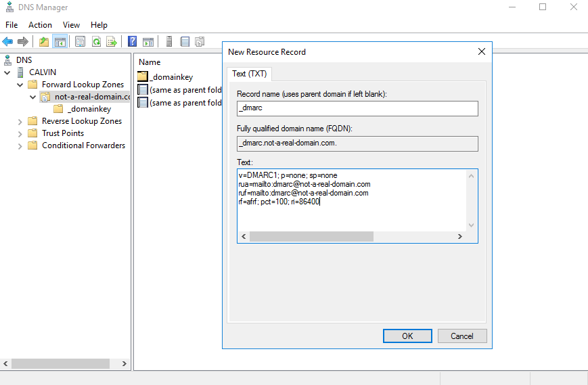Click the server tower toolbar icon
This screenshot has height=385, width=588.
pyautogui.click(x=169, y=41)
